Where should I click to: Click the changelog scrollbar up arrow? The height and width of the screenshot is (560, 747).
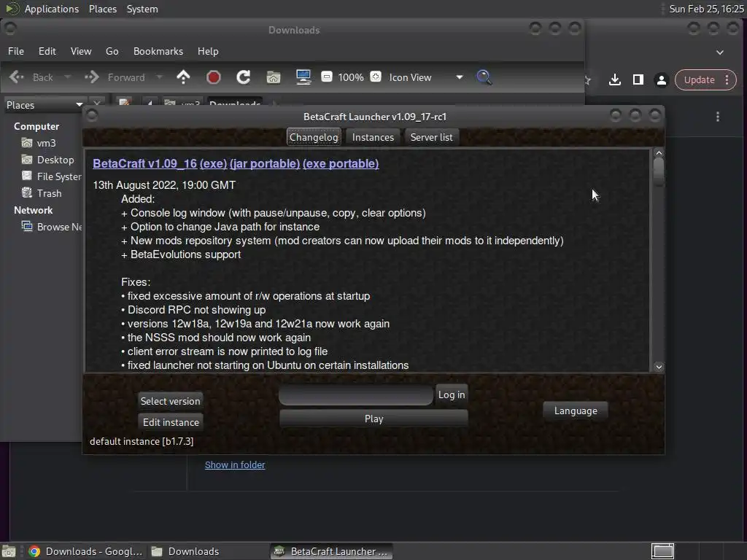(x=659, y=153)
